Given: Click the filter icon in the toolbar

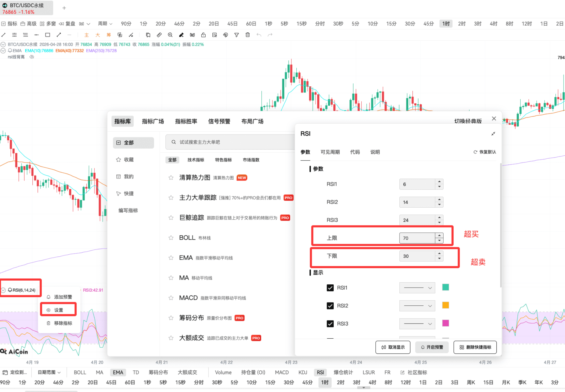Looking at the screenshot, I should [x=237, y=35].
